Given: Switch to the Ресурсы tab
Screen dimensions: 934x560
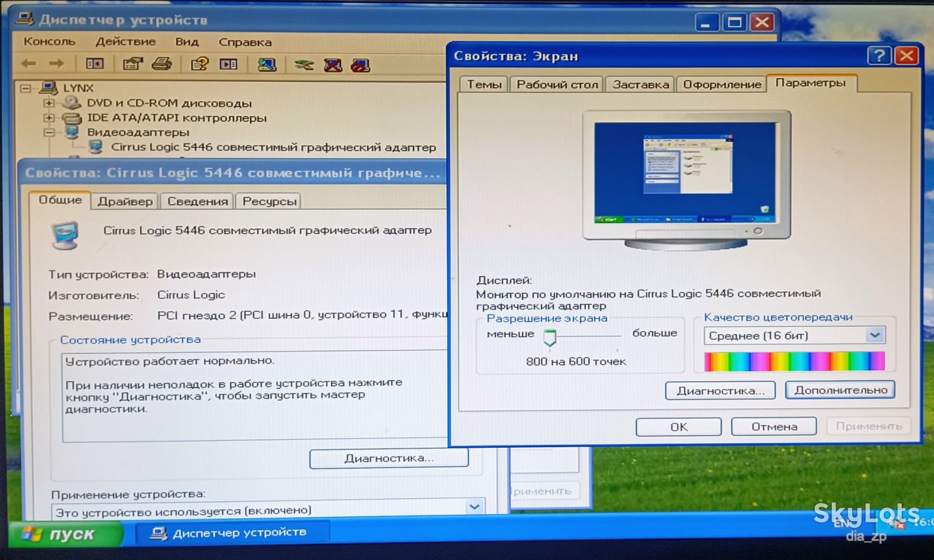Looking at the screenshot, I should 269,201.
